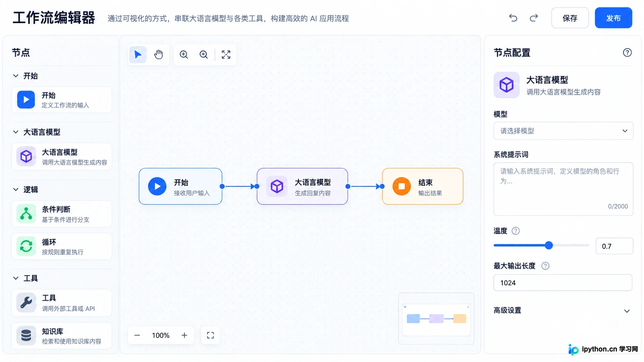
Task: Select the 条件判断 node in sidebar
Action: (x=62, y=214)
